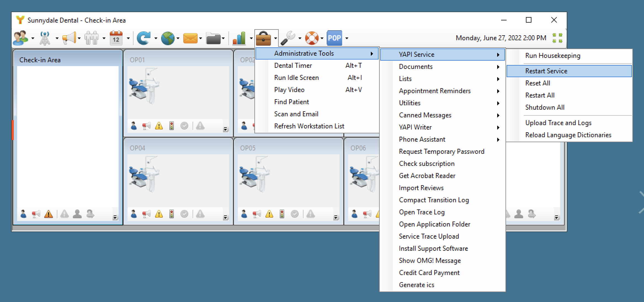Select Run Idle Screen

pos(317,78)
